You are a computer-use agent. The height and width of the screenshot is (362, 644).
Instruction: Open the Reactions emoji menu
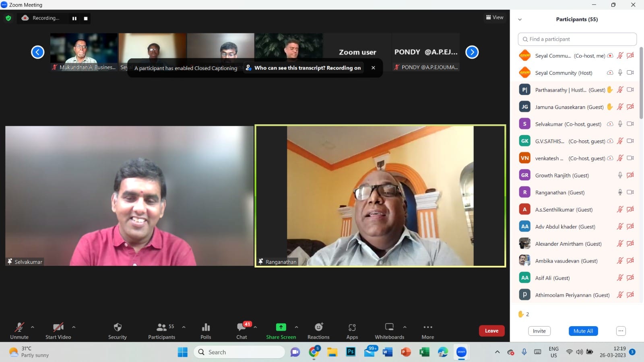[318, 327]
